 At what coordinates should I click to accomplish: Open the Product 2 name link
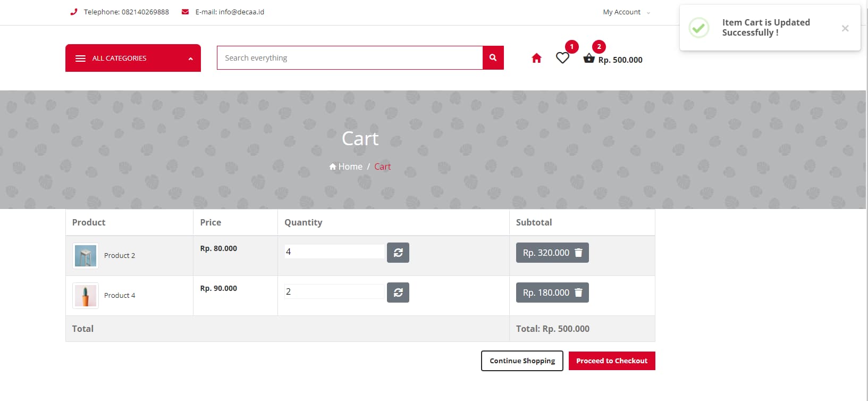[120, 255]
